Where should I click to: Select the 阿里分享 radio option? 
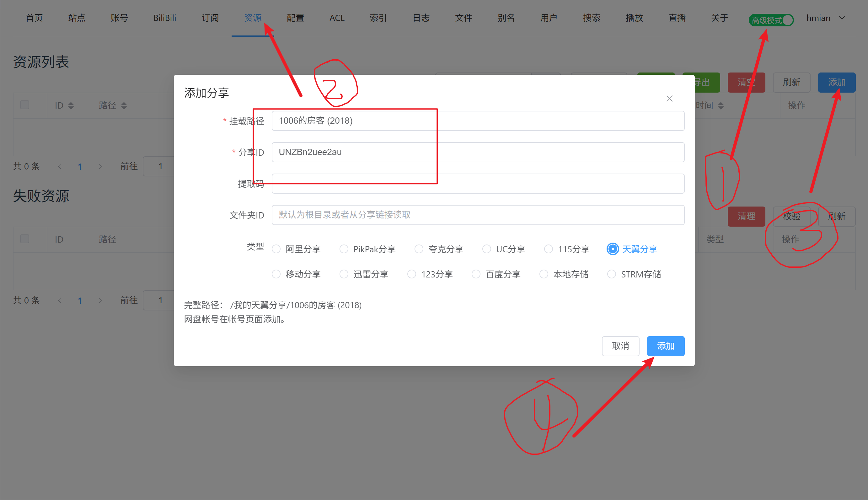(x=276, y=249)
